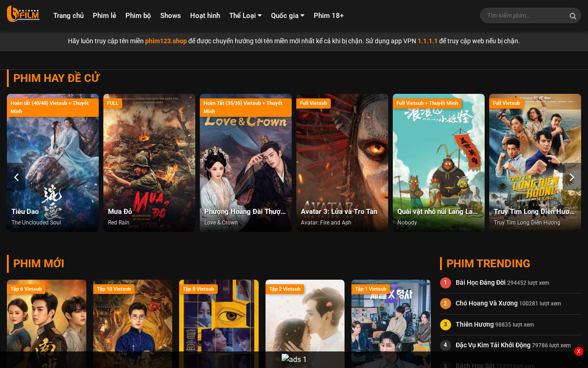Open trending film Thiên Hương
Viewport: 588px width, 368px height.
[x=475, y=324]
